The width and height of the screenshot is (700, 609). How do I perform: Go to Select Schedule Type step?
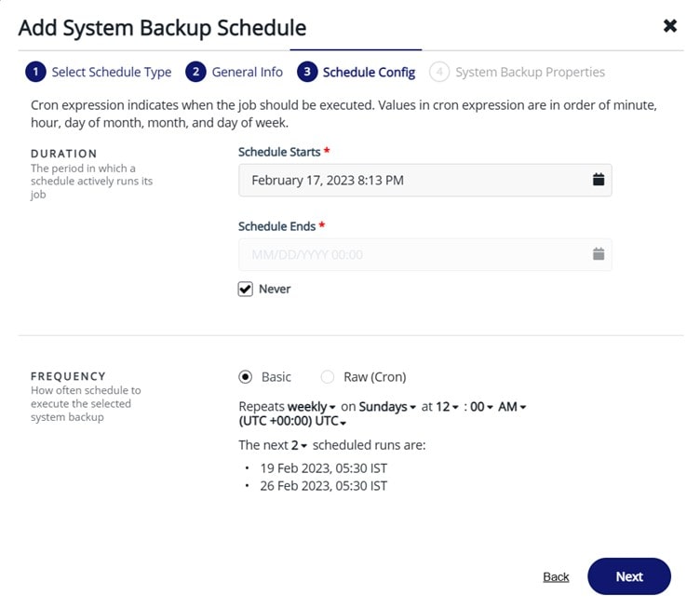[x=111, y=73]
